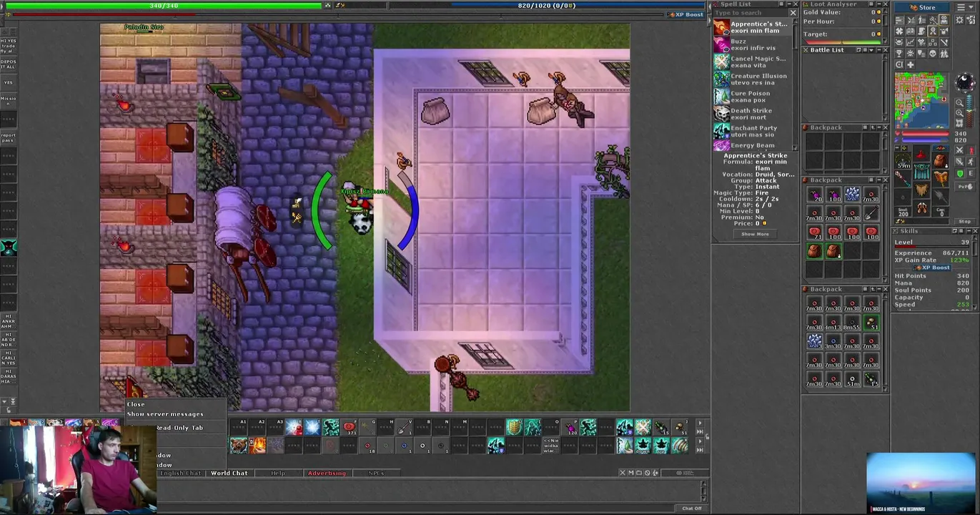Click the line chart analytics icon
This screenshot has height=515, width=980.
point(911,42)
